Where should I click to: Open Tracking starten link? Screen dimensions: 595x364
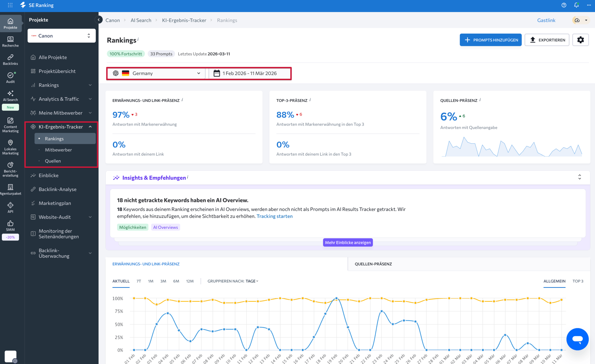274,216
